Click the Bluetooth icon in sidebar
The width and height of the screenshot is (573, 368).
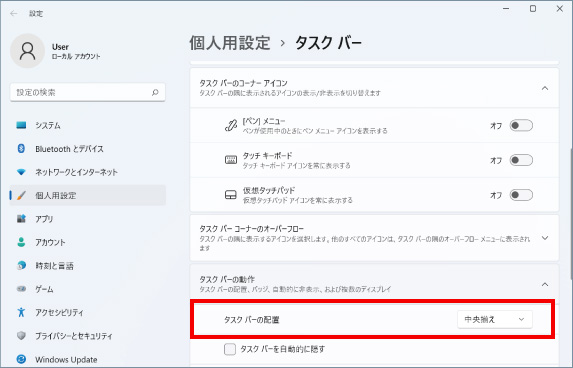point(21,148)
